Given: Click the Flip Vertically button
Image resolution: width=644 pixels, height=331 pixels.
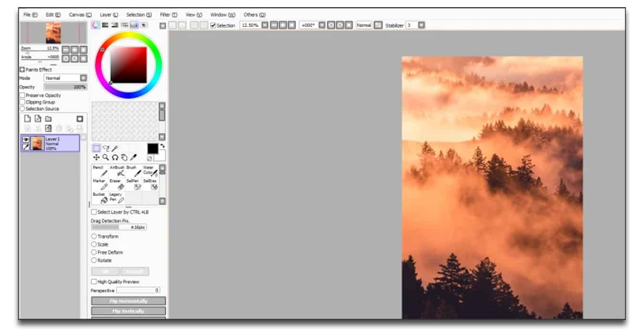Looking at the screenshot, I should [128, 311].
